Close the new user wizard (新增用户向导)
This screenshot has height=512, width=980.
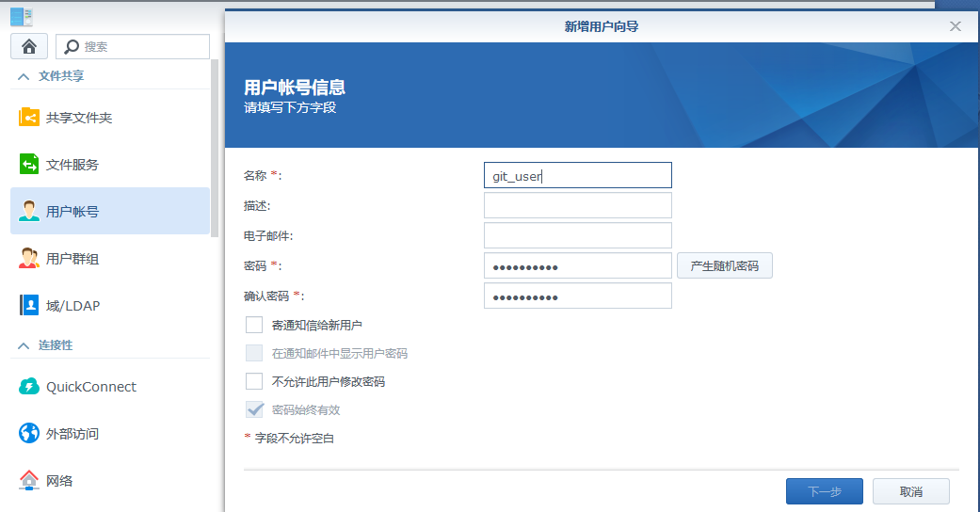coord(955,26)
